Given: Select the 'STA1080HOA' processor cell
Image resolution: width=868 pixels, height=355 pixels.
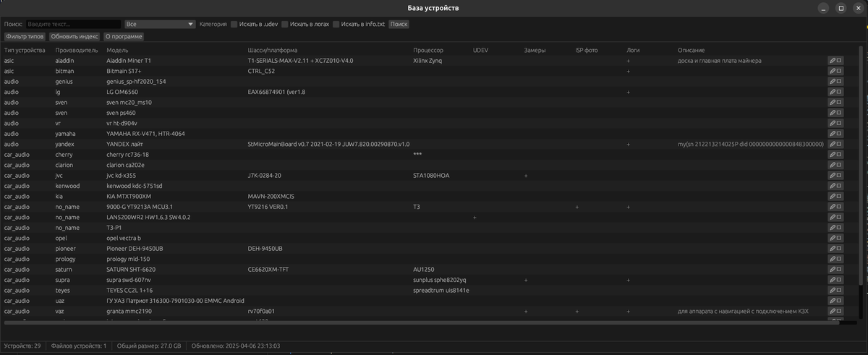Looking at the screenshot, I should (432, 176).
